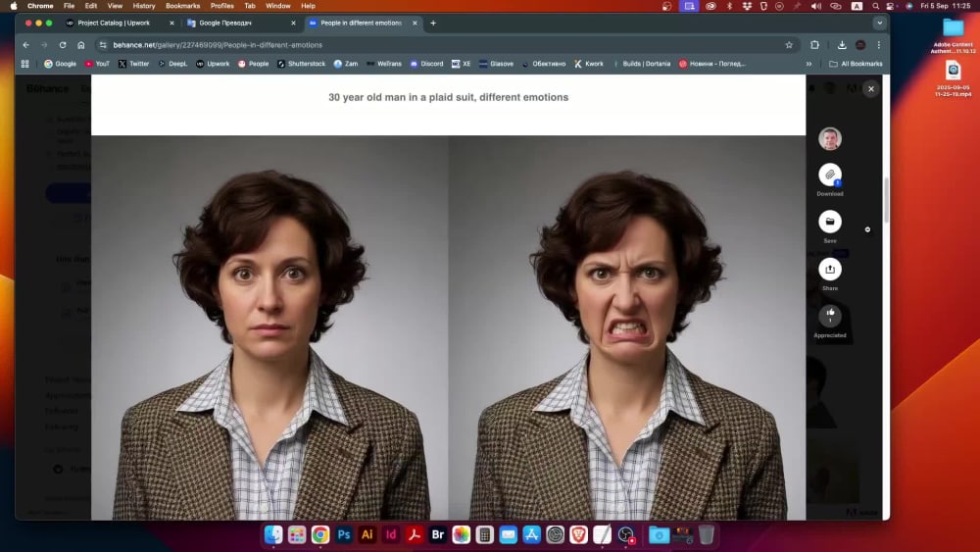This screenshot has width=980, height=552.
Task: Open the project owner's avatar
Action: coord(829,139)
